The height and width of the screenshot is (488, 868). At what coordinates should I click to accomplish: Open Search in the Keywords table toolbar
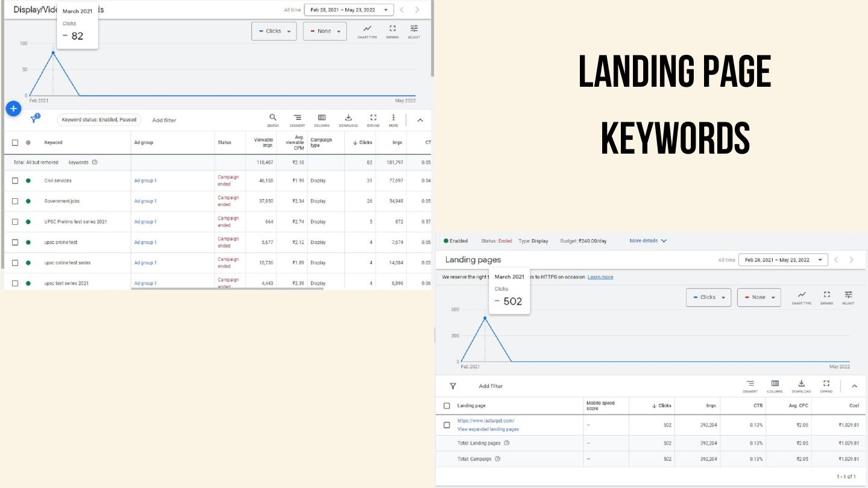tap(273, 120)
